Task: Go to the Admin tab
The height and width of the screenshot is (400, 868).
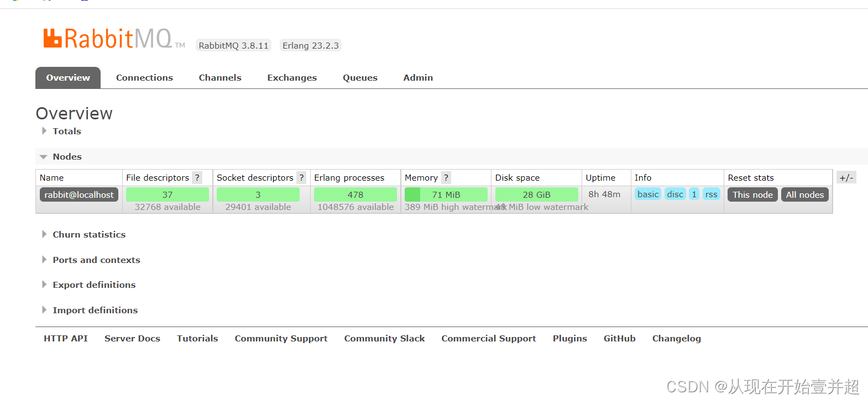Action: click(418, 77)
